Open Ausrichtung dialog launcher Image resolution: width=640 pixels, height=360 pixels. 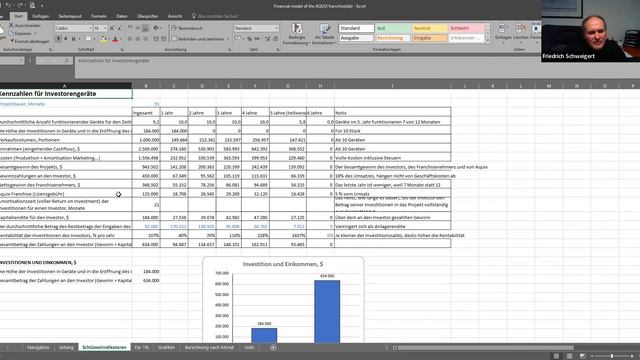pyautogui.click(x=229, y=50)
